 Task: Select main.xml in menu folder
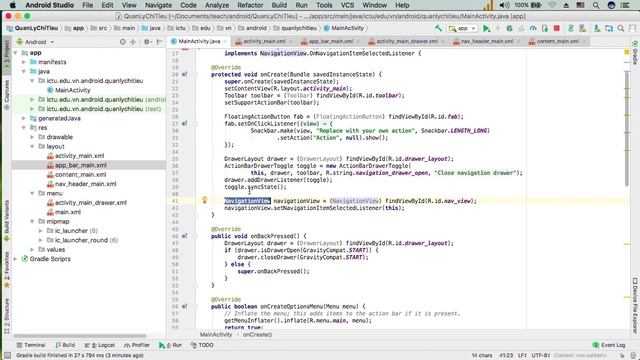[68, 212]
